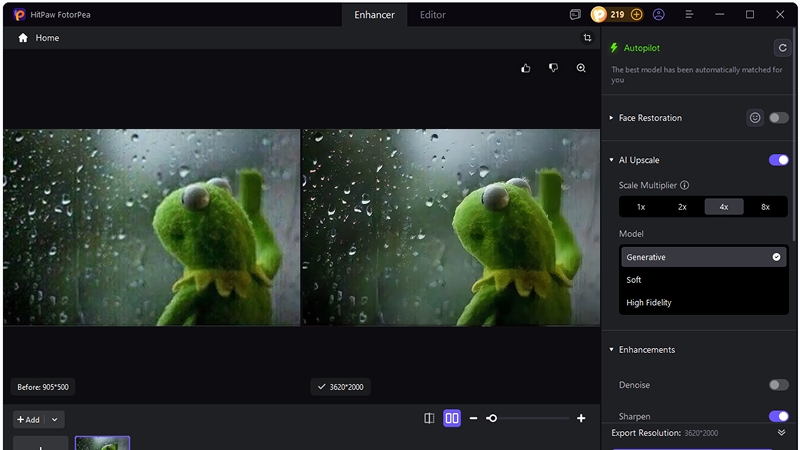Select the 4x scale multiplier
Screen dimensions: 800x450
(724, 207)
